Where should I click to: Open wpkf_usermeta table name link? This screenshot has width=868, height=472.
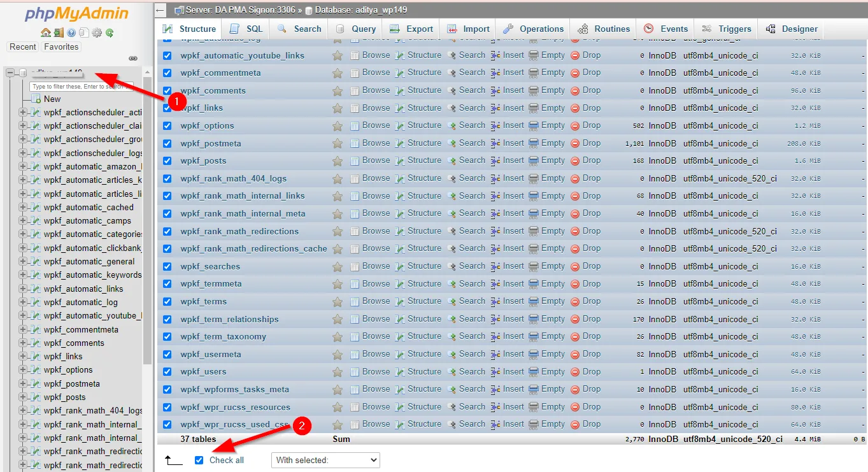[210, 354]
